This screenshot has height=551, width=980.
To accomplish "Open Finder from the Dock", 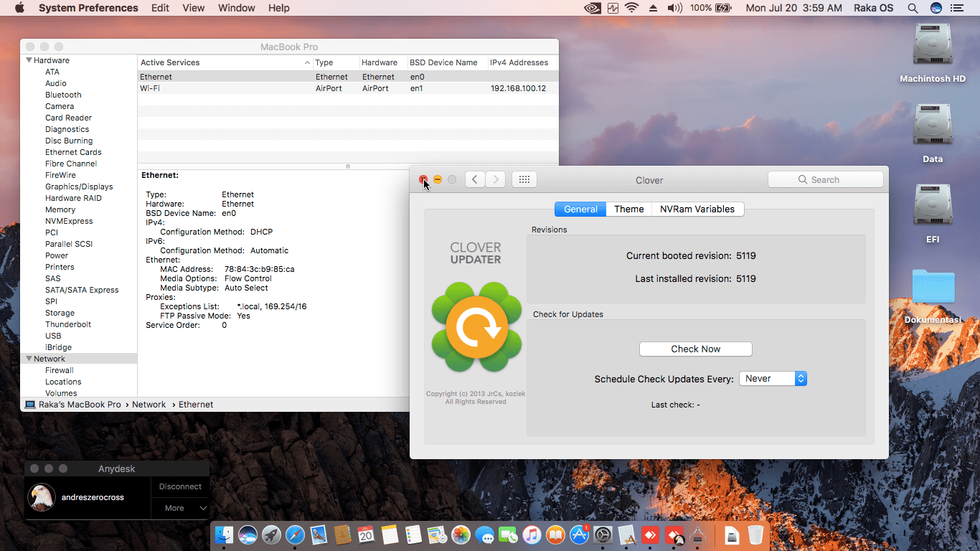I will 225,534.
